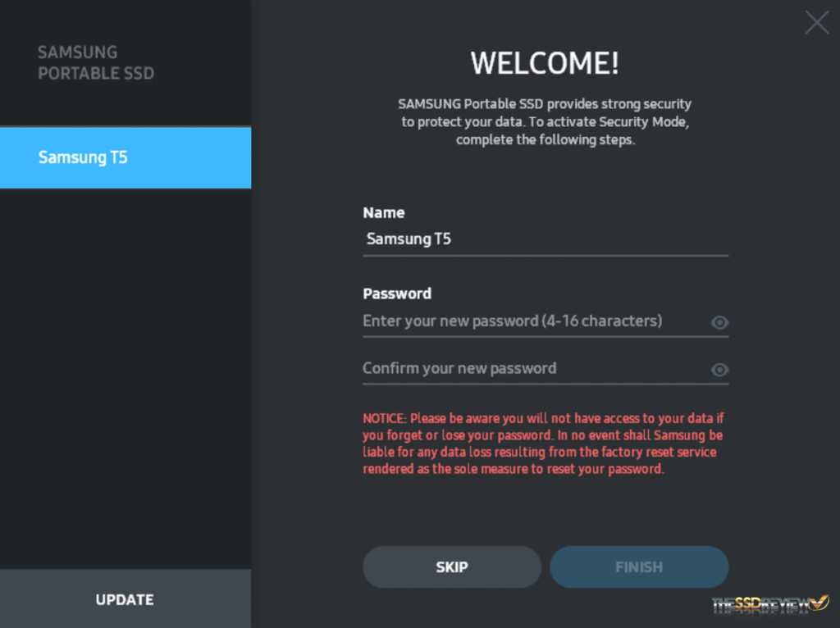
Task: Reveal the confirm password entry
Action: click(719, 370)
